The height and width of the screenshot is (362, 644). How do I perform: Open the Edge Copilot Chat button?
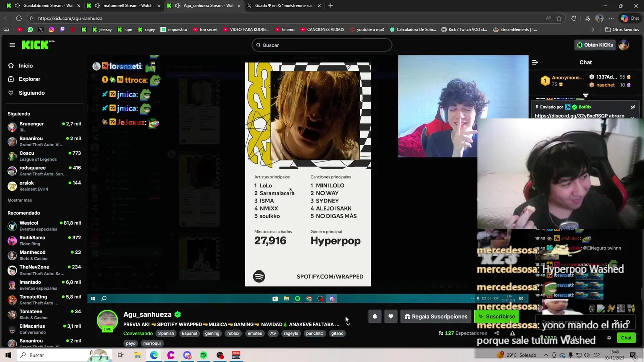(x=630, y=18)
